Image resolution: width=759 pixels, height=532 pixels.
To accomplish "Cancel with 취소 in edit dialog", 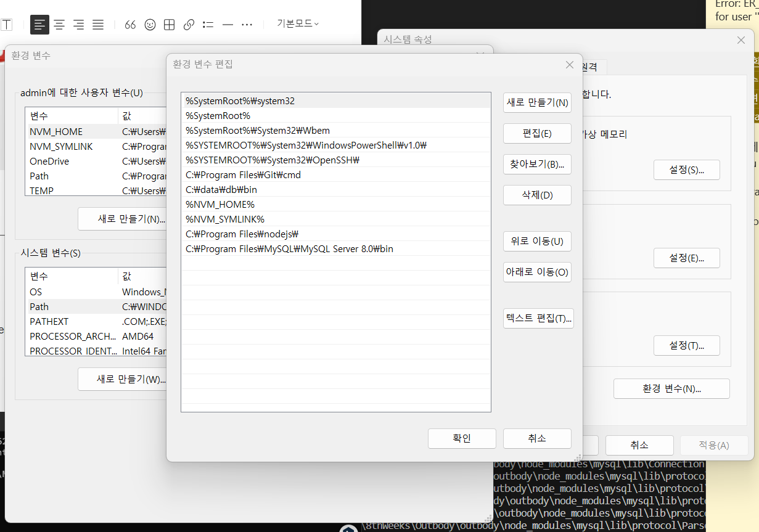I will point(537,438).
